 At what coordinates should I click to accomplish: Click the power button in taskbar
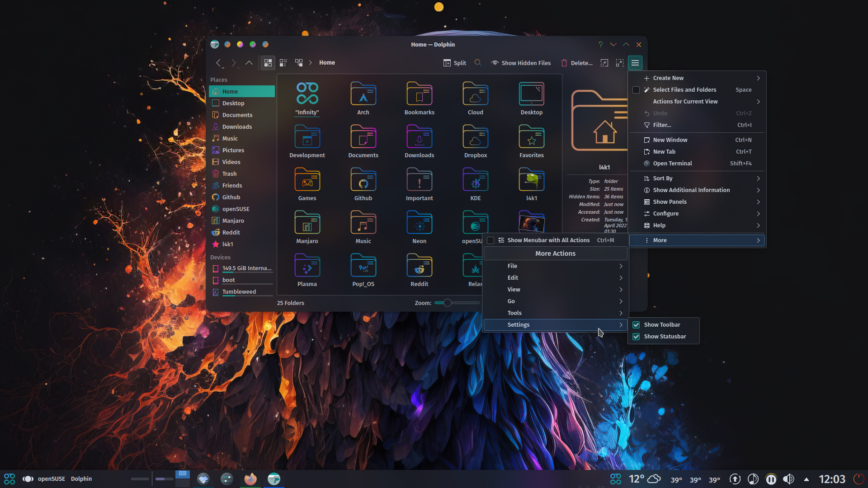coord(858,479)
